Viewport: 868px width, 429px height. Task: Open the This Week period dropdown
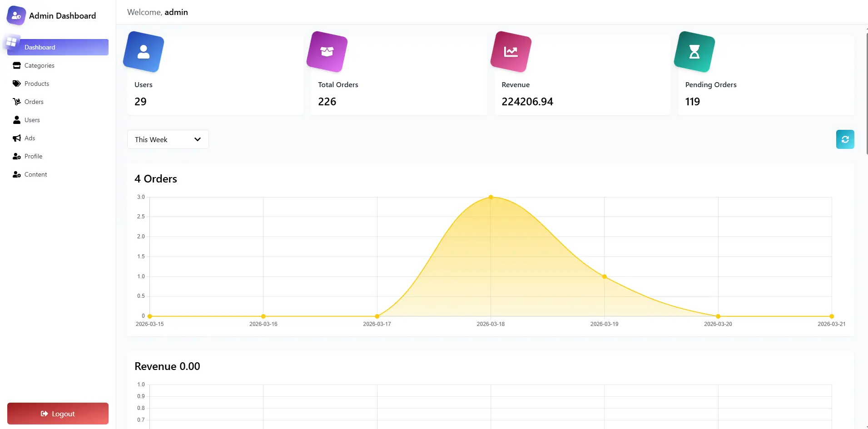(x=168, y=139)
